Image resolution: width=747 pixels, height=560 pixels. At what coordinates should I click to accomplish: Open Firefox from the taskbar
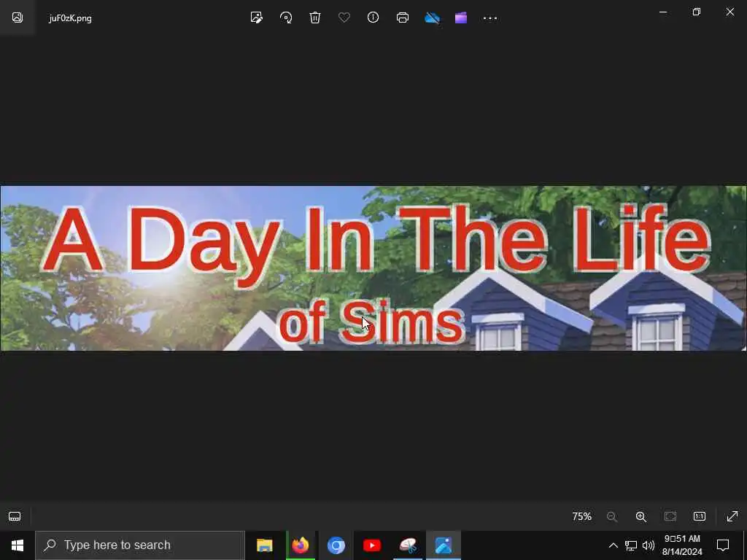point(301,545)
